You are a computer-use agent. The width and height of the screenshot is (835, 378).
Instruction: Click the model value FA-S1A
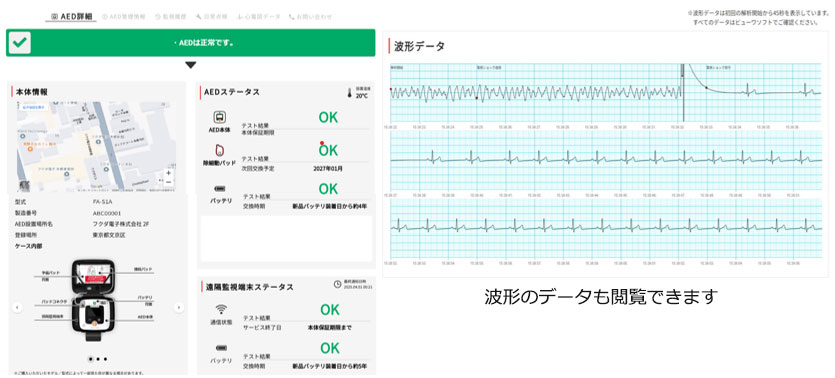click(x=103, y=202)
